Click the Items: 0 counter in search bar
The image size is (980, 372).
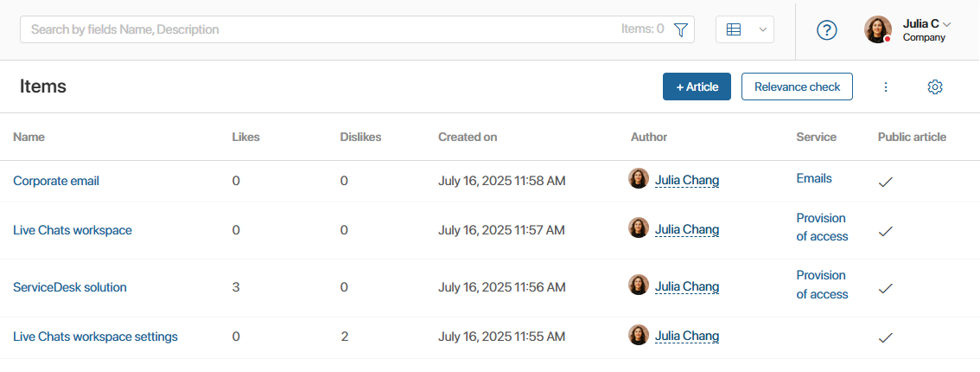(x=642, y=29)
